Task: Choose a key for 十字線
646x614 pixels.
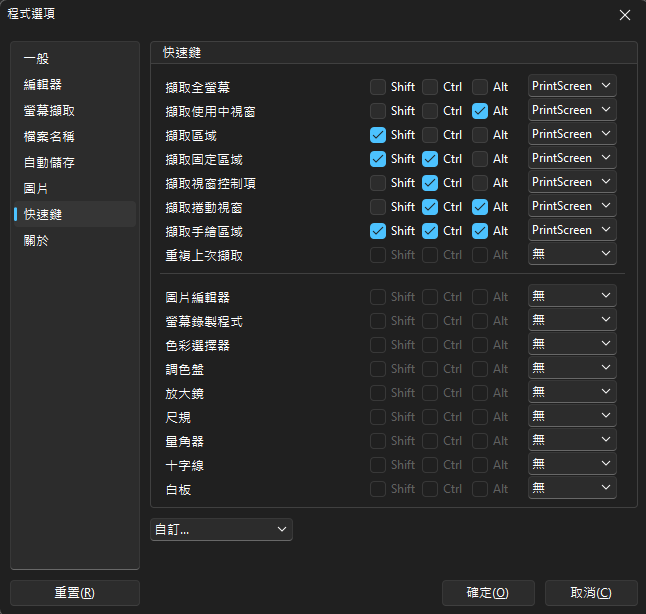Action: (x=572, y=463)
